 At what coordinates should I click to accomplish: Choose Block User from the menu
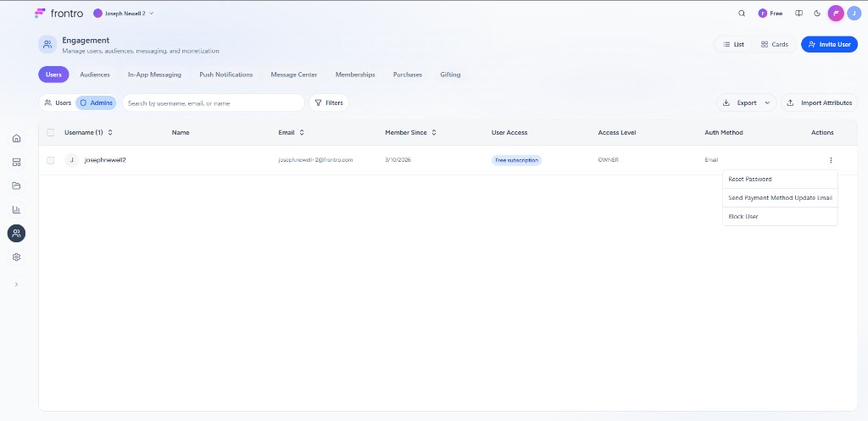780,216
